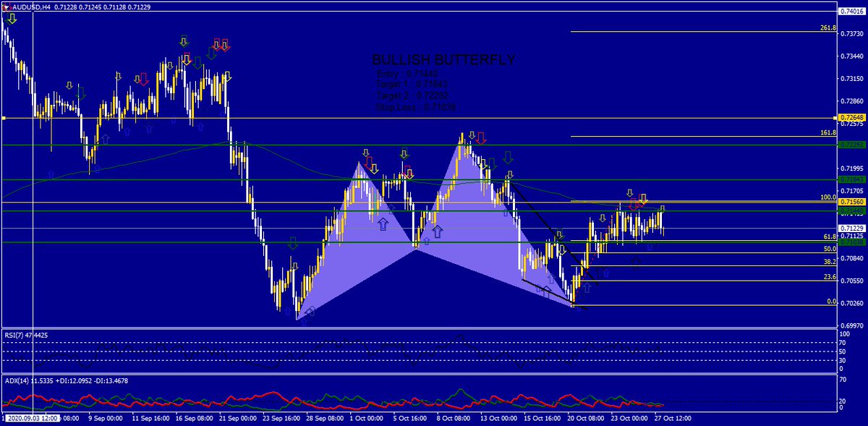Click the green 0.72292 price label

click(851, 145)
